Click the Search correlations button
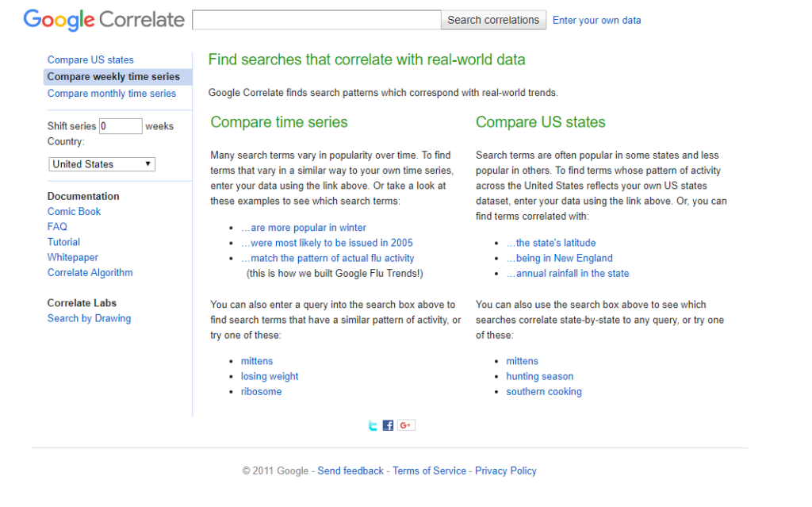Viewport: 812px width, 507px height. [x=493, y=20]
